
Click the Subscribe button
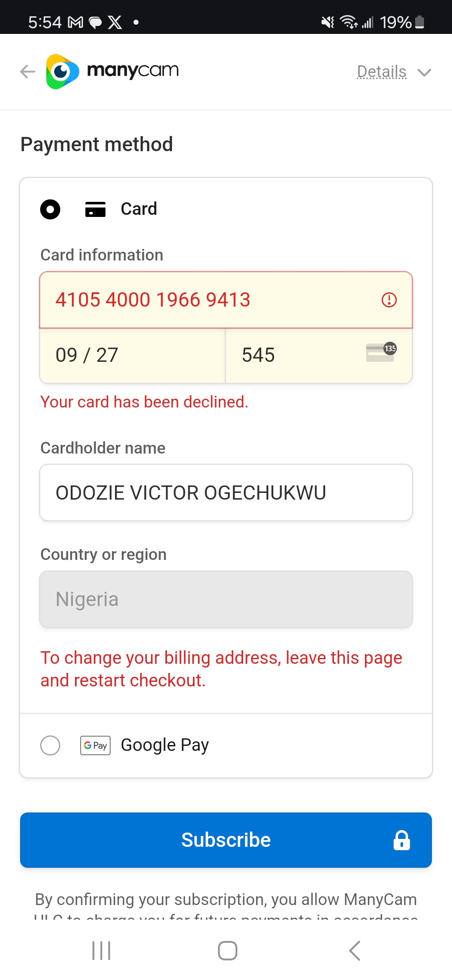[226, 840]
